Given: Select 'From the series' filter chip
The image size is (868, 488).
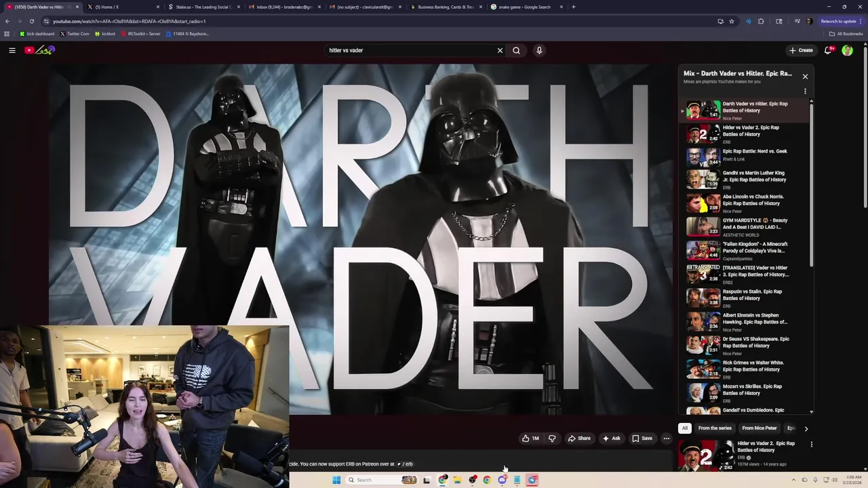Looking at the screenshot, I should coord(715,428).
